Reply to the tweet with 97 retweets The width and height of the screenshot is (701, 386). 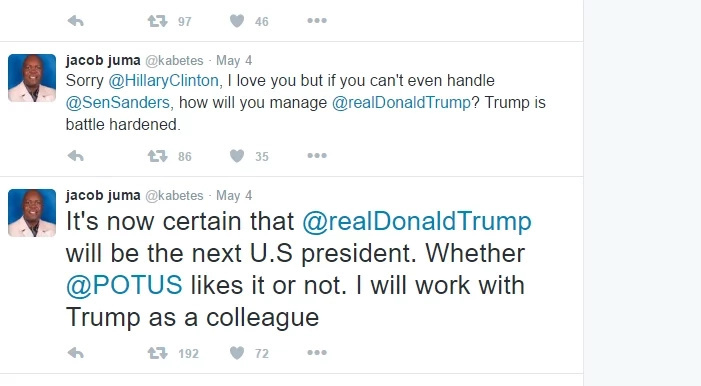76,21
